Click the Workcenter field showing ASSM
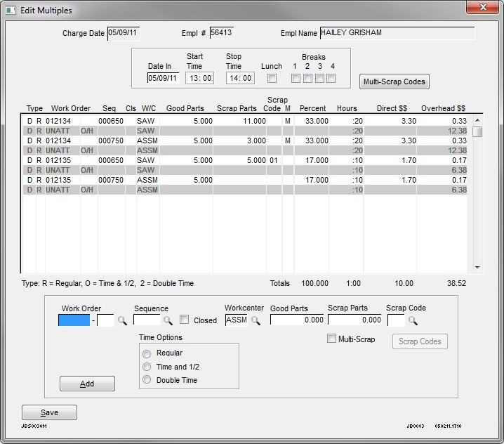 point(237,320)
